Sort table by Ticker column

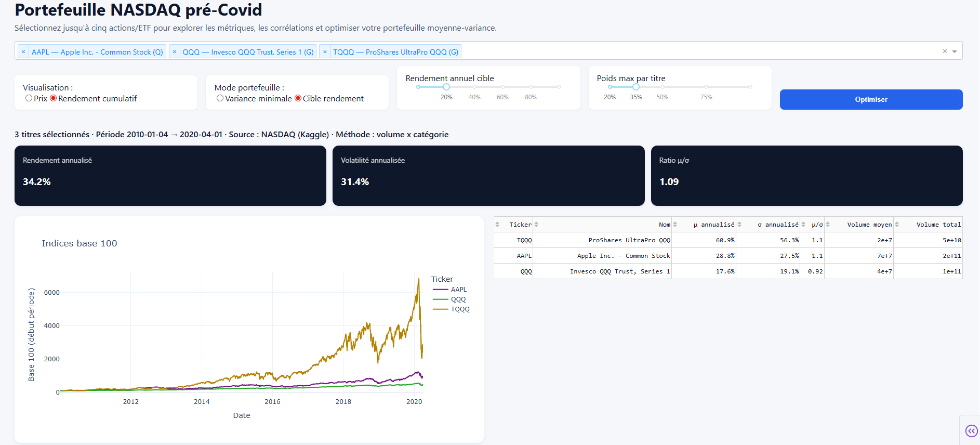497,225
